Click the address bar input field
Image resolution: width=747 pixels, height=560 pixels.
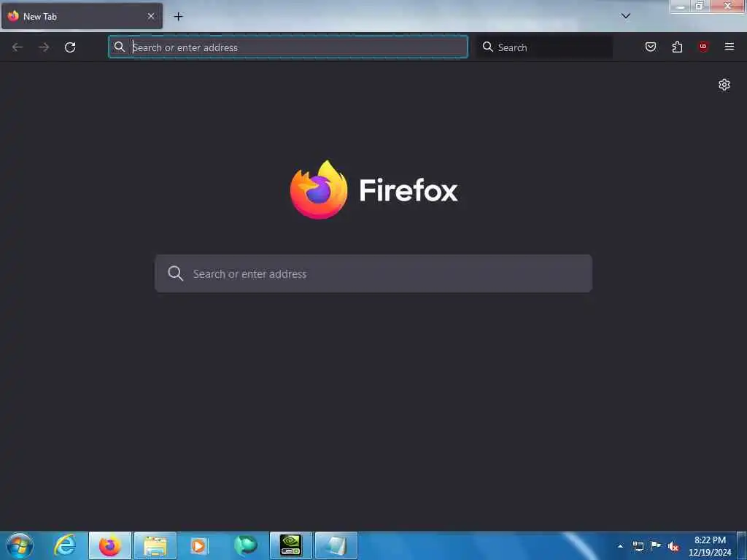click(287, 47)
